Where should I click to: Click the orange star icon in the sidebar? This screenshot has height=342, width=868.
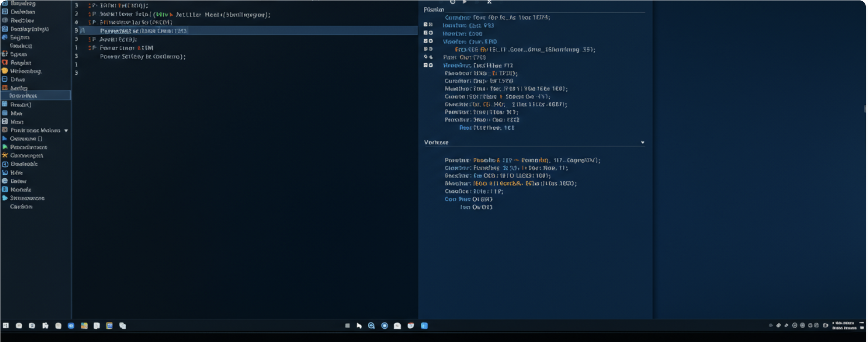click(5, 155)
